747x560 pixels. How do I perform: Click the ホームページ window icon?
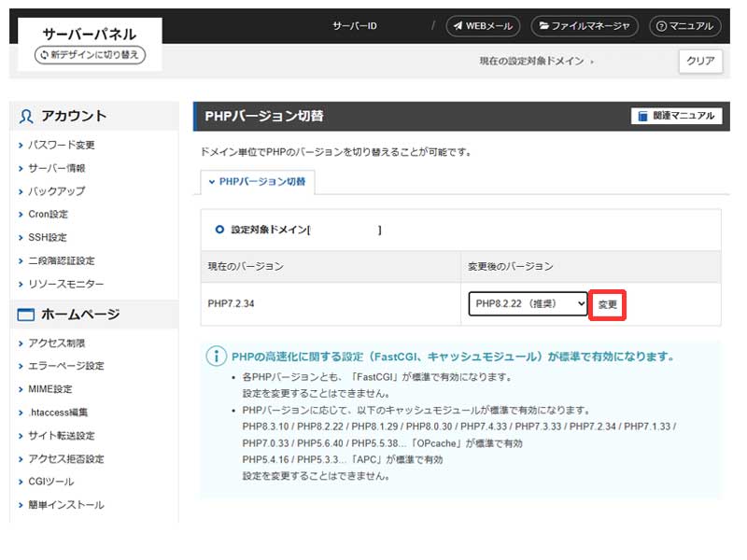(26, 315)
